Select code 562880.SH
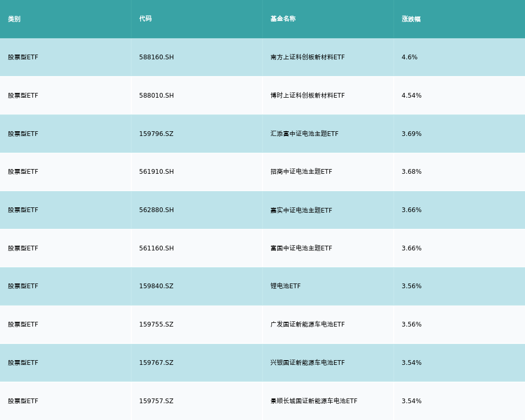525x420 pixels. pos(156,210)
